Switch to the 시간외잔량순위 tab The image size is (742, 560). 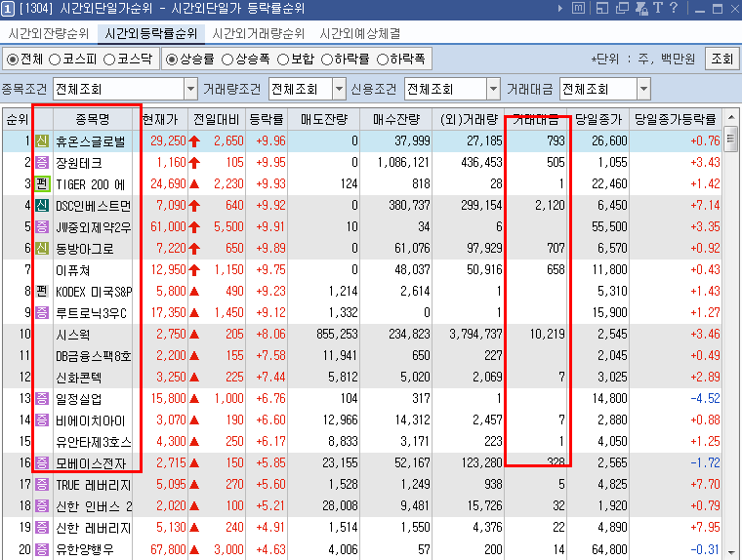(x=49, y=33)
